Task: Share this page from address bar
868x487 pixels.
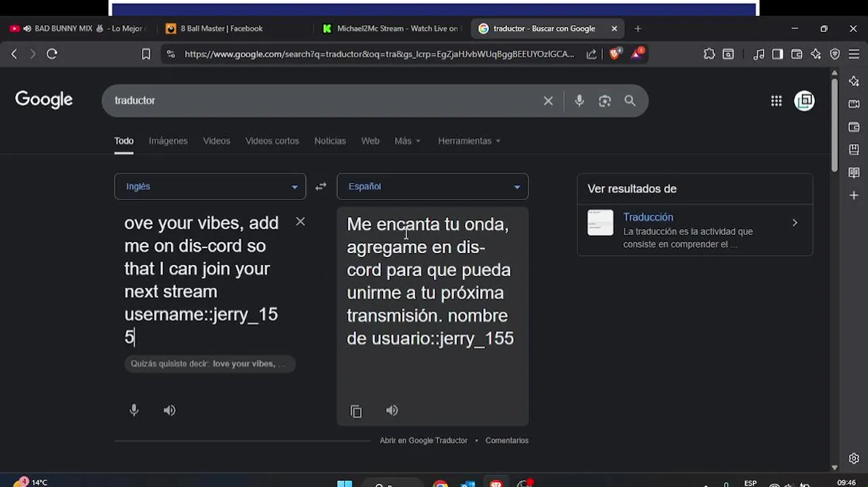Action: [x=592, y=54]
